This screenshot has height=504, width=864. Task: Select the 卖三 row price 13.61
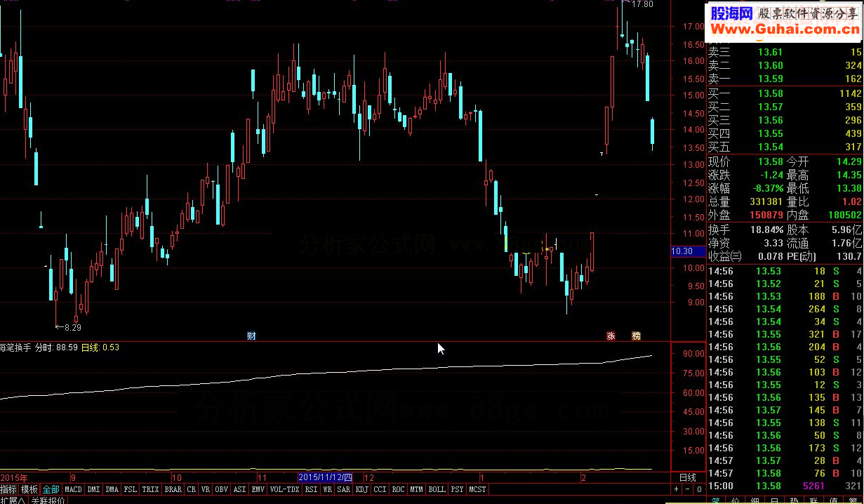770,52
